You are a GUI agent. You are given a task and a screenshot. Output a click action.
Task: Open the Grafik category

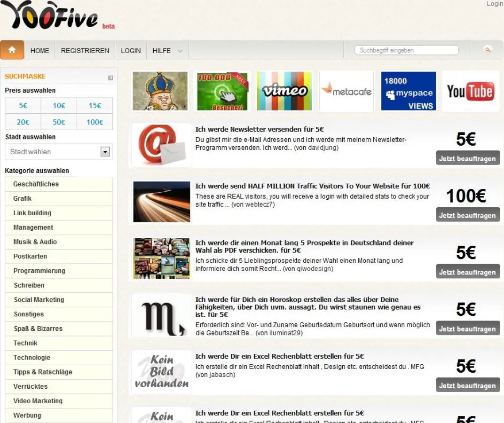click(x=58, y=198)
